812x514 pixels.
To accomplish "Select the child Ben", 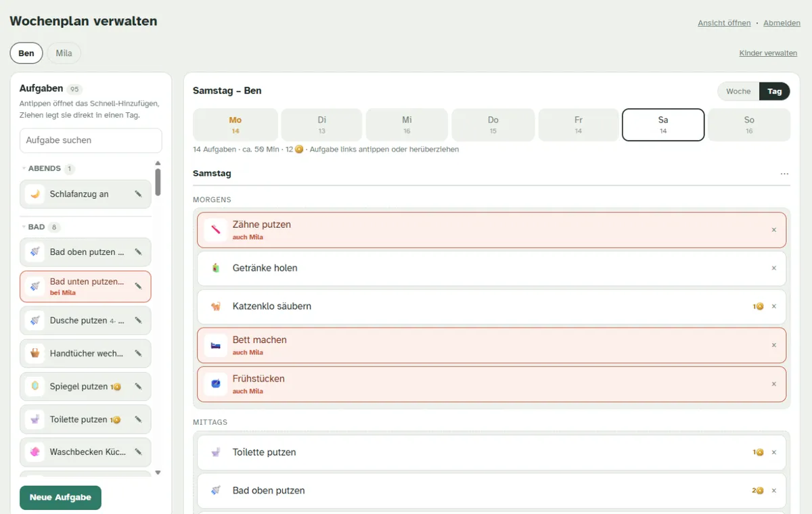I will pos(26,53).
